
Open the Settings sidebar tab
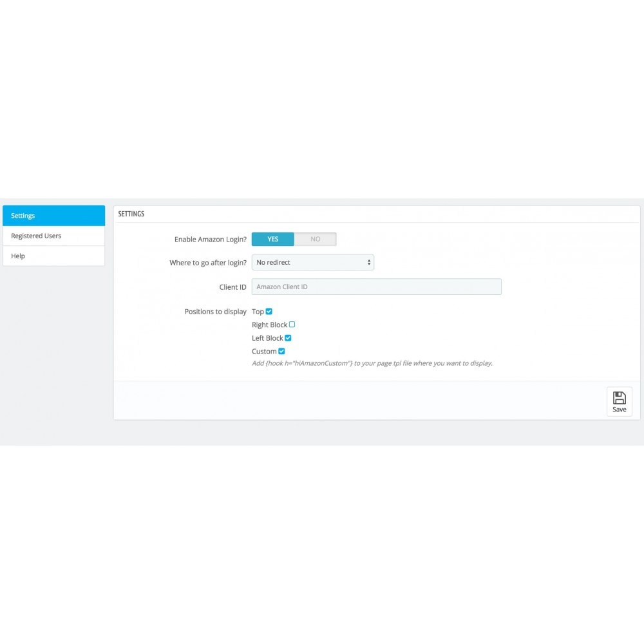pyautogui.click(x=54, y=216)
